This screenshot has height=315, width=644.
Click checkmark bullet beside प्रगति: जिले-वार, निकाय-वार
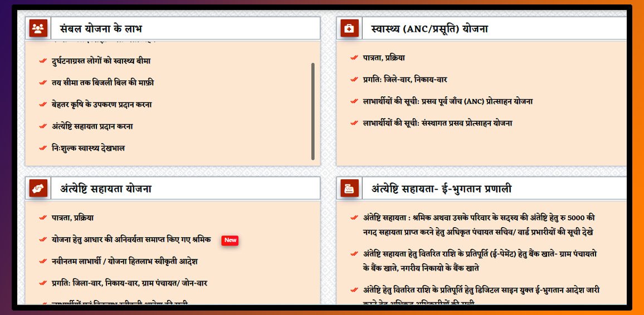[x=354, y=80]
